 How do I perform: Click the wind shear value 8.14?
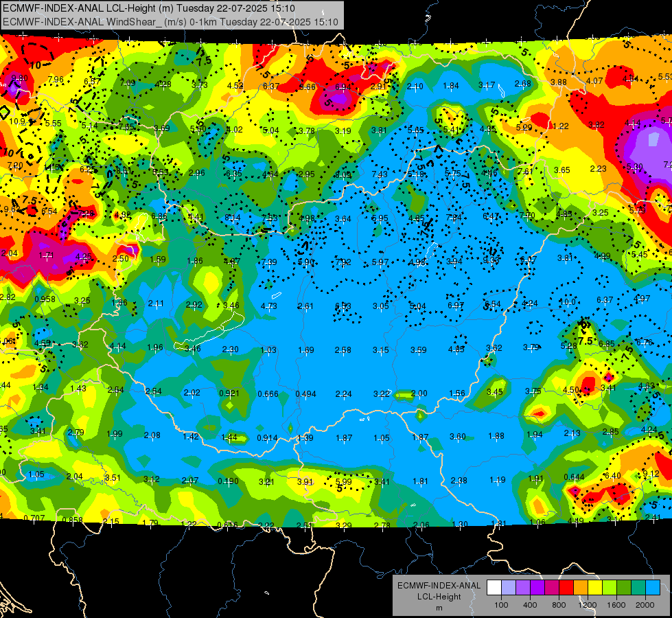click(232, 218)
